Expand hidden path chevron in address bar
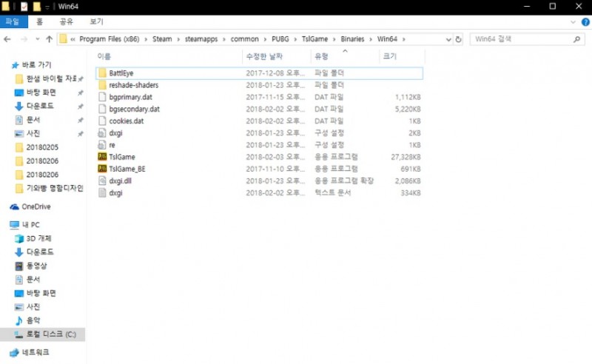Screen dimensions: 592x364 (73, 39)
